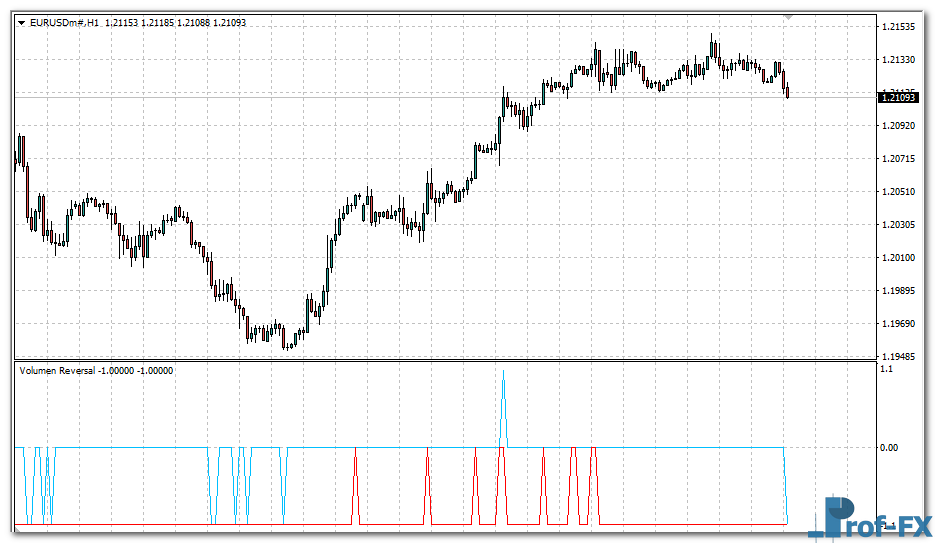Click the lowest candle near 1.19485
935x543 pixels.
[287, 344]
